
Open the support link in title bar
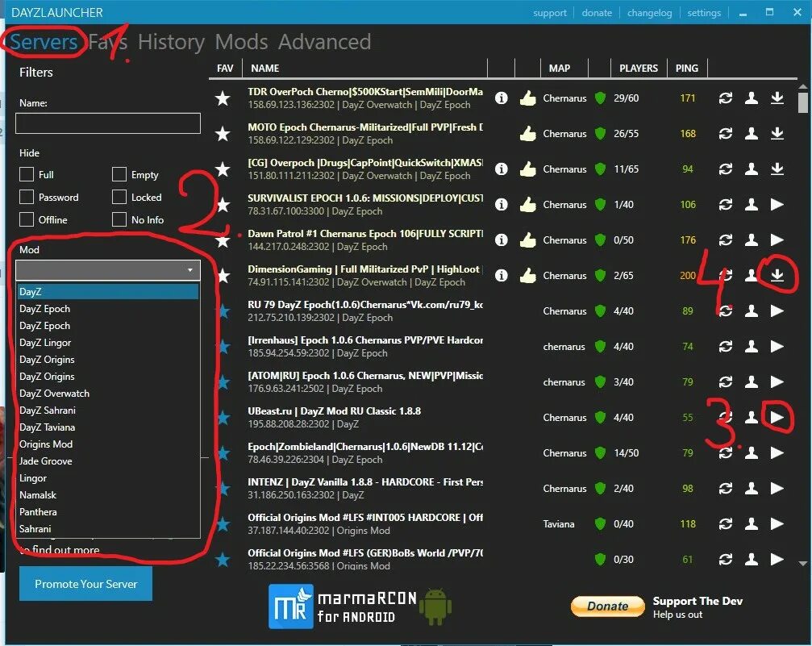pos(549,13)
